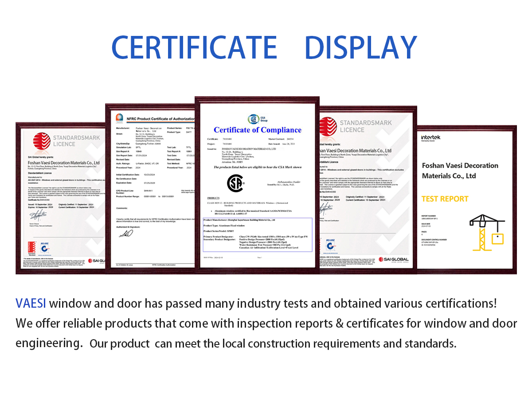
Task: Click the Authorized IA signature on the NFRC certificate
Action: [126, 233]
